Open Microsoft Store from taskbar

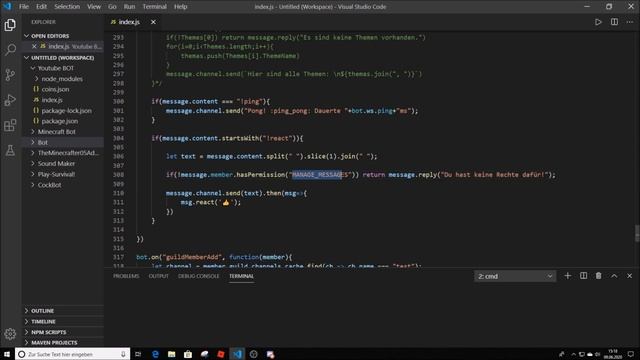(x=188, y=354)
